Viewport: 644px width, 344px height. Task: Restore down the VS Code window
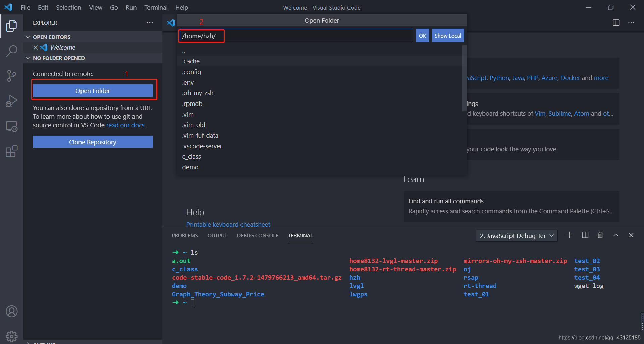click(x=610, y=7)
